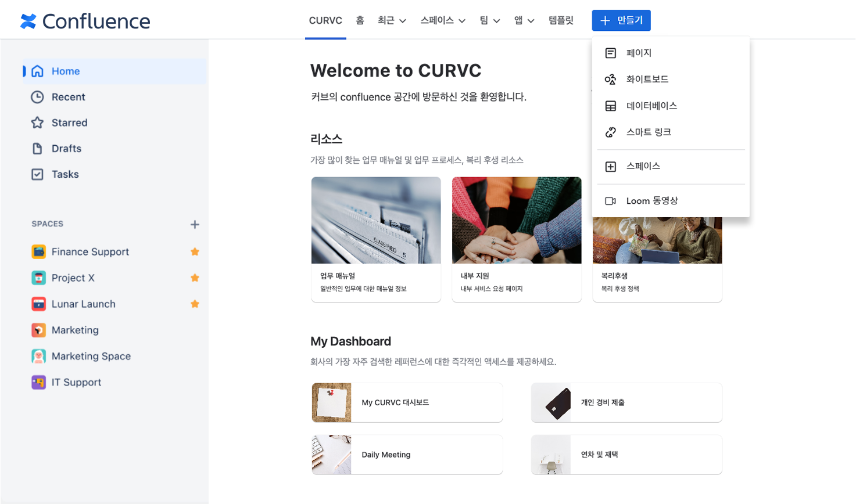Open the Lunar Launch space
The image size is (856, 504).
(84, 304)
